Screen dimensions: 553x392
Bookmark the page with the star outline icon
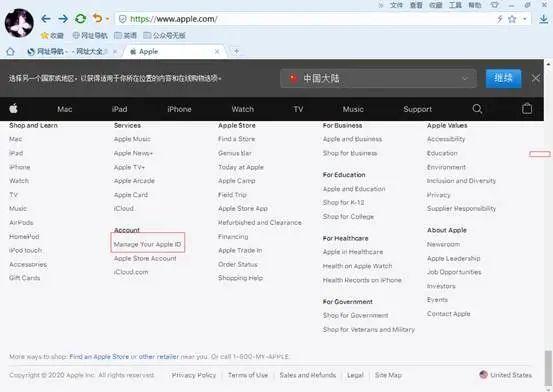512,19
